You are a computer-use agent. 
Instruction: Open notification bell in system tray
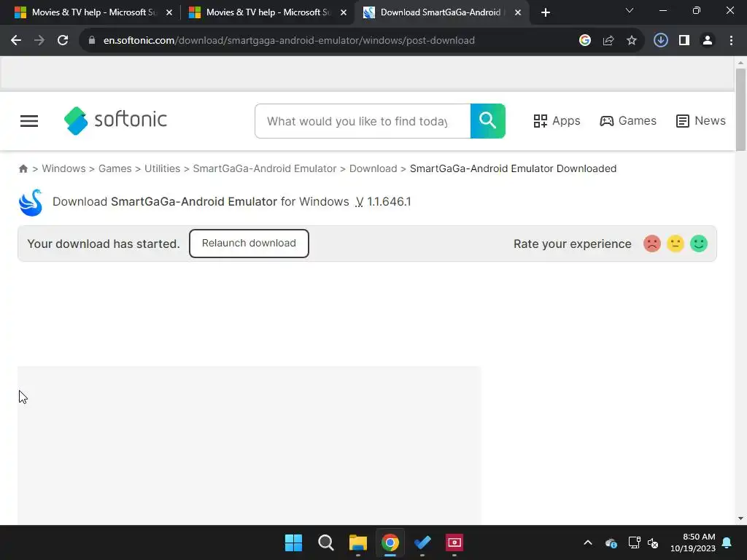pyautogui.click(x=727, y=542)
